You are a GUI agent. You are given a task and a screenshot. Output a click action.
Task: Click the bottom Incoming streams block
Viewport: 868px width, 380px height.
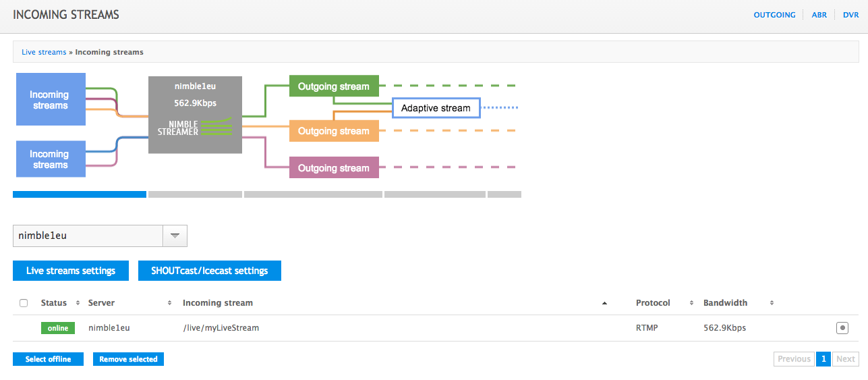coord(51,159)
